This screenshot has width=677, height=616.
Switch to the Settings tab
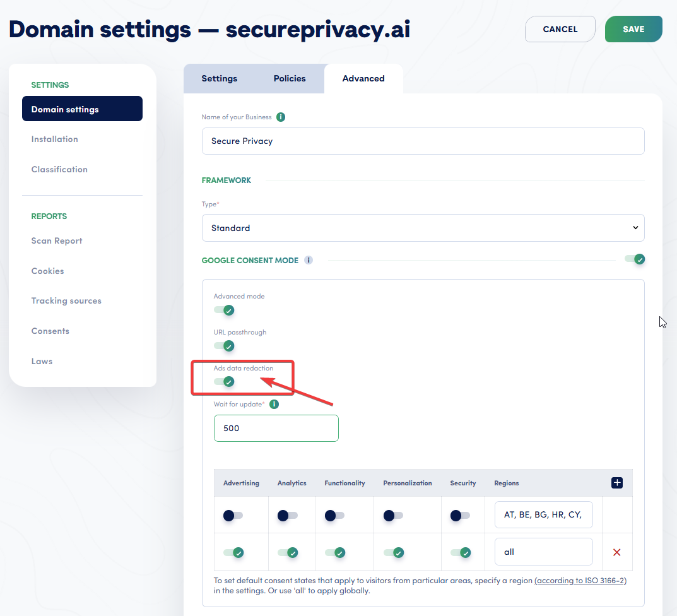(x=220, y=78)
